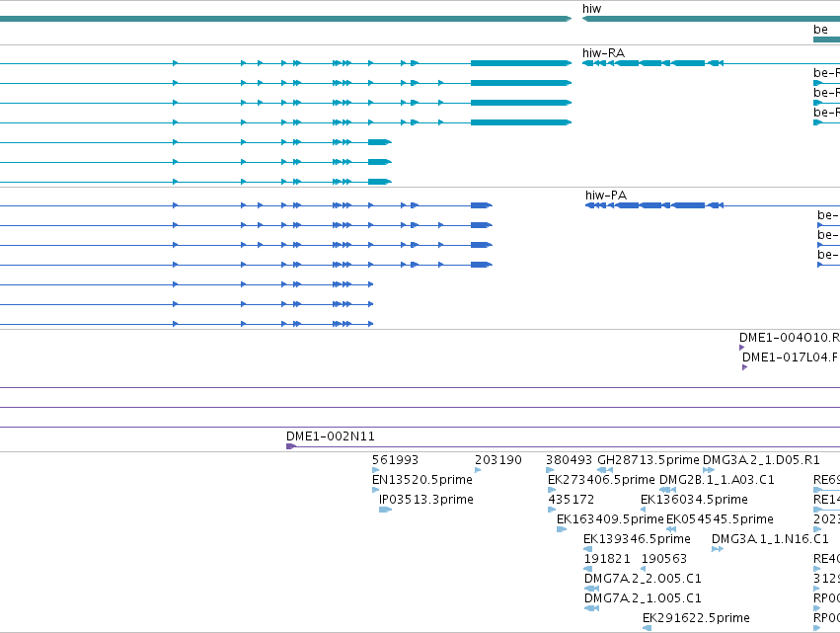Click the DMG7A.2_1.005.C1 EST label
The image size is (840, 633).
[643, 598]
